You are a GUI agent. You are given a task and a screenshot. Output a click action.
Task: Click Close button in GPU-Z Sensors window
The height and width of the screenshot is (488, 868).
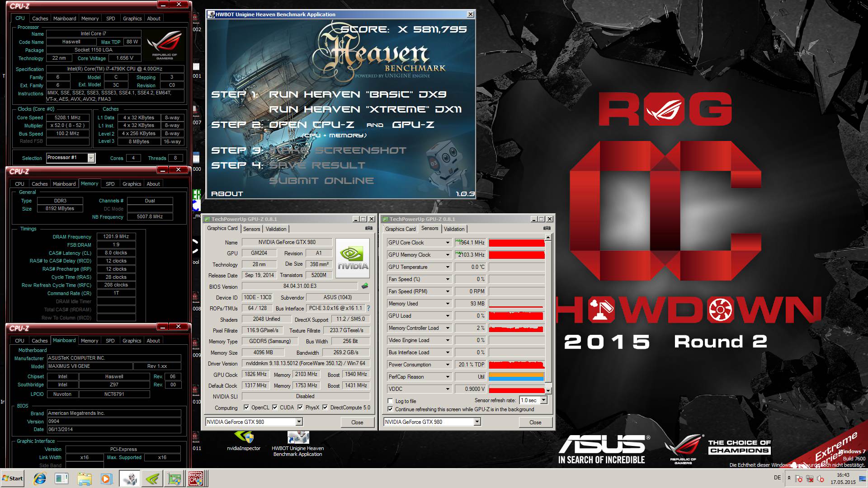pyautogui.click(x=535, y=422)
